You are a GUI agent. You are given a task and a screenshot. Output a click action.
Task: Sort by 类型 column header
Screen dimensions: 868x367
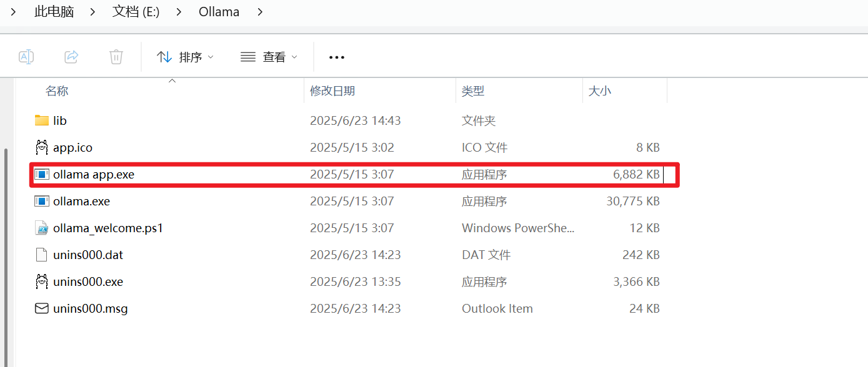point(473,91)
